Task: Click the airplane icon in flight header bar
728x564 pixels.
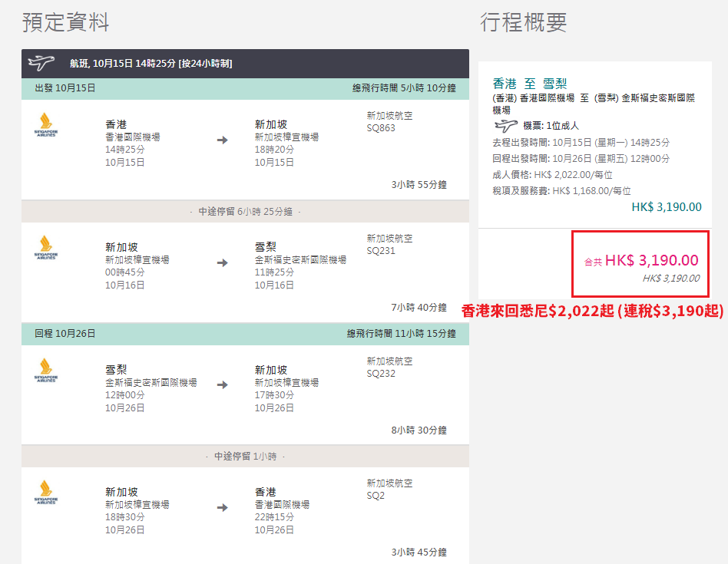Action: [x=41, y=63]
